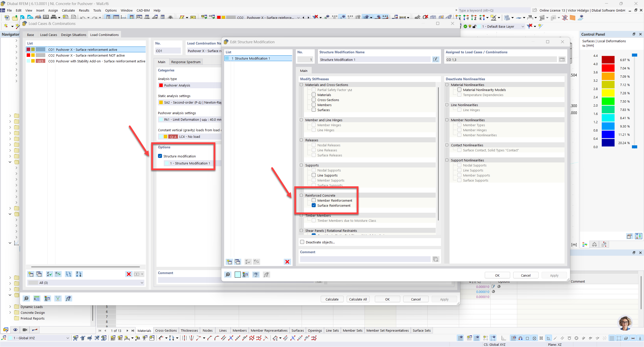The image size is (644, 347).
Task: Toggle the Structure modification option checkbox
Action: [160, 156]
